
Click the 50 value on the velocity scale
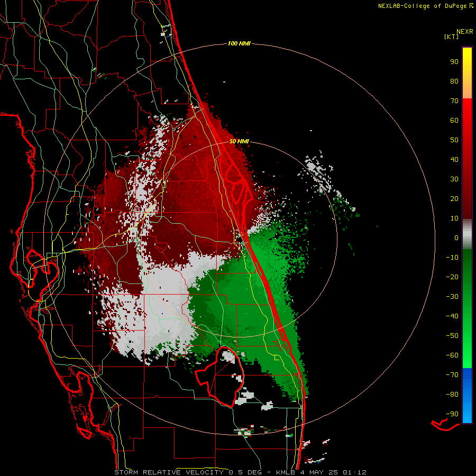[454, 140]
